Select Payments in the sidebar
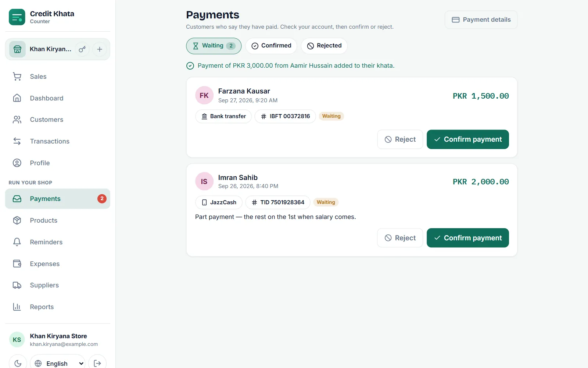 [58, 199]
